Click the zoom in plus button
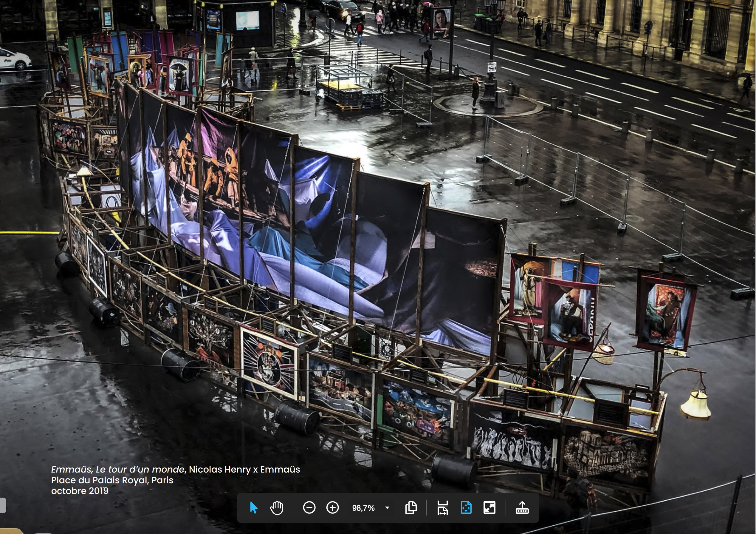 point(333,508)
